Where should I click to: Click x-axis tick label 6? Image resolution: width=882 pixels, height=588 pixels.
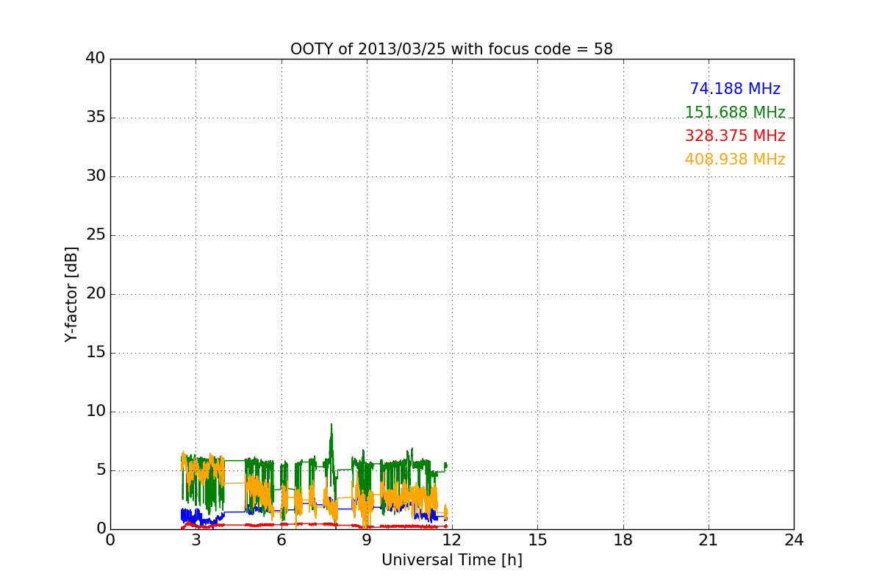[281, 540]
